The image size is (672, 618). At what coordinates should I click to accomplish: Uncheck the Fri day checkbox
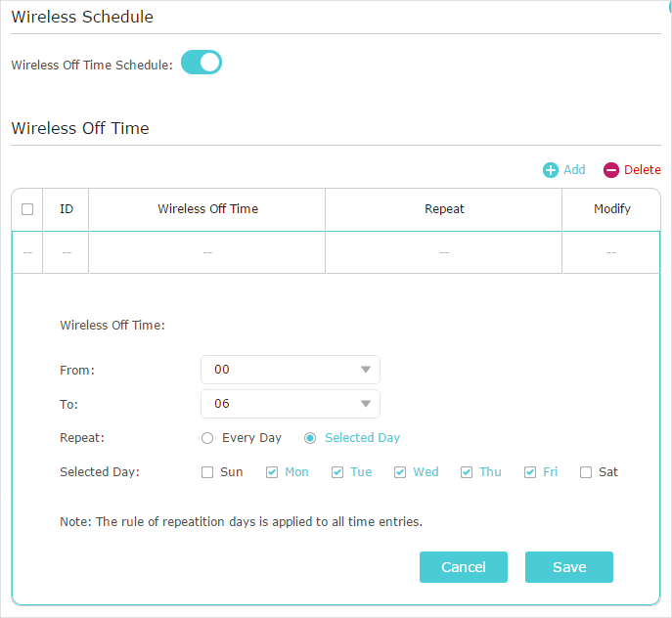coord(530,472)
